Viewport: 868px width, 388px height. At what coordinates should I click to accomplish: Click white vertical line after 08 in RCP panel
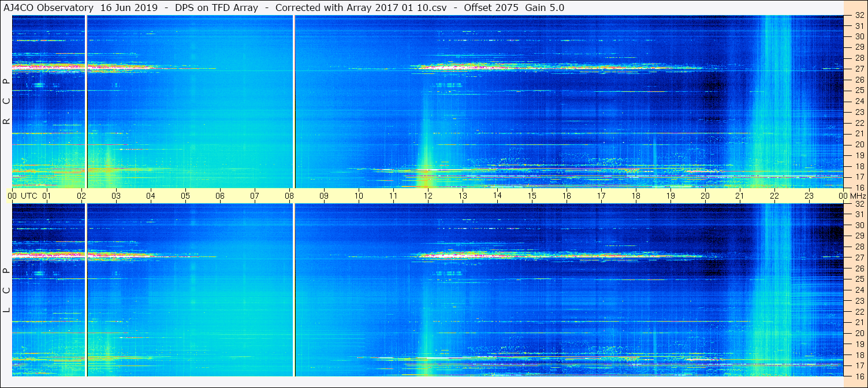pos(295,102)
